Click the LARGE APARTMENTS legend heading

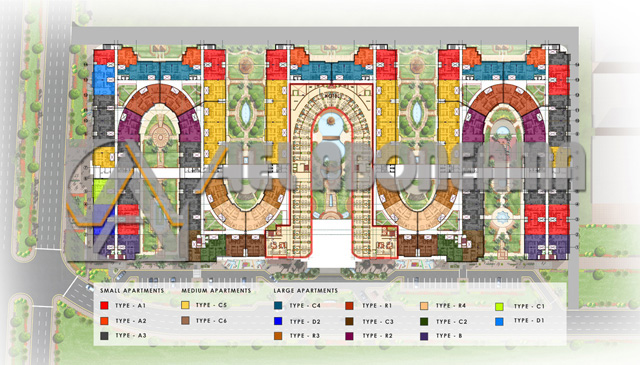point(306,291)
